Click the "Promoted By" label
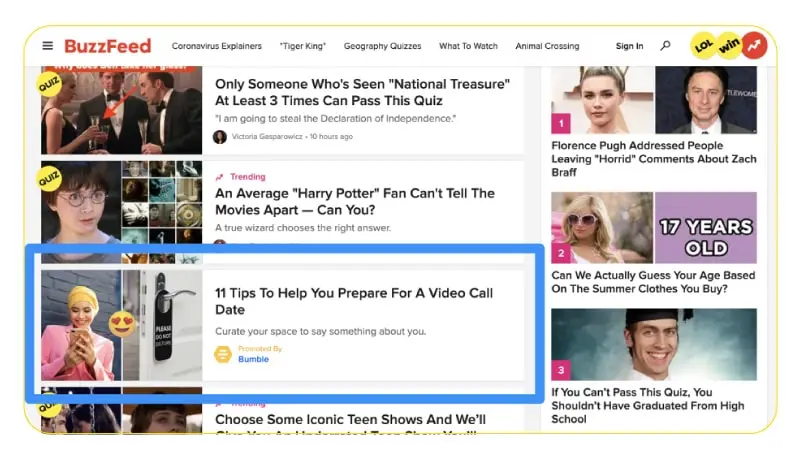Screen dimensions: 800x461 [260, 349]
